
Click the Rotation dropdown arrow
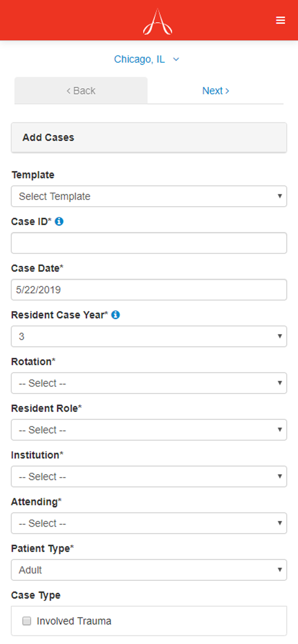[x=280, y=383]
